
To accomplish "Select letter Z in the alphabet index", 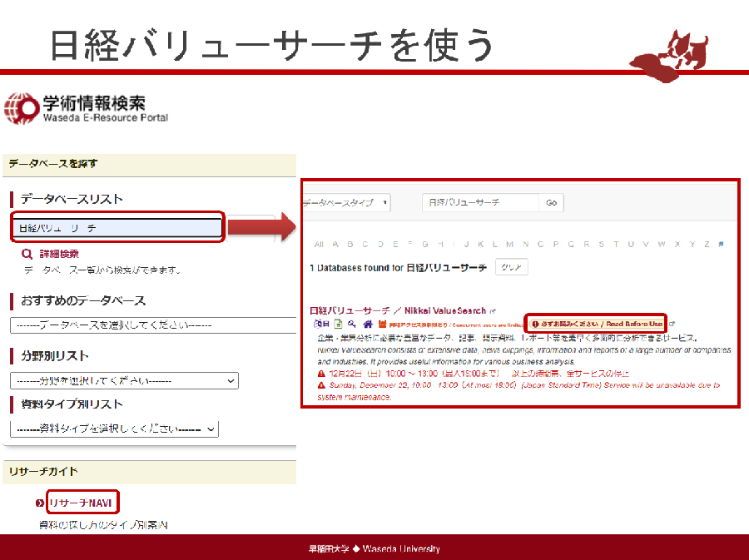I will pos(707,245).
